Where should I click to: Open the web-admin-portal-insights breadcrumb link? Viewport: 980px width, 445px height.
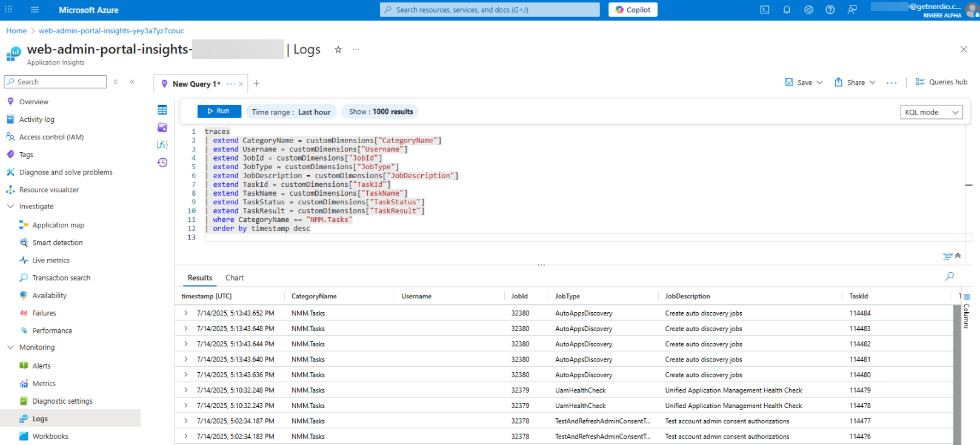click(112, 31)
